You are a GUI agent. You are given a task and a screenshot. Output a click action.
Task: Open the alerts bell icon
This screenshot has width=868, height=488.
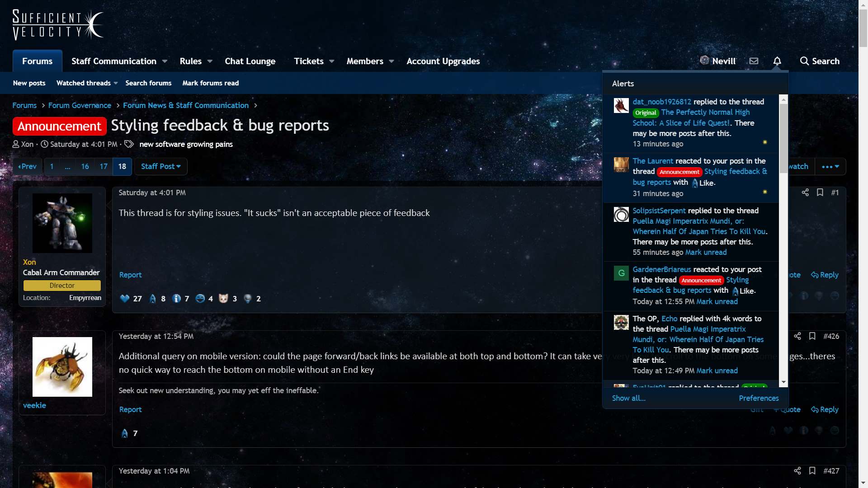pos(777,61)
